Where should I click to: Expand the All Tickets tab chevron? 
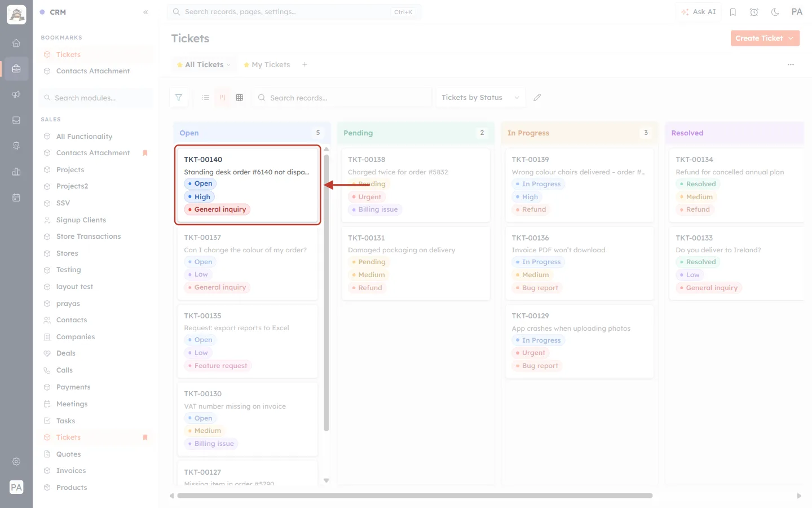(228, 65)
